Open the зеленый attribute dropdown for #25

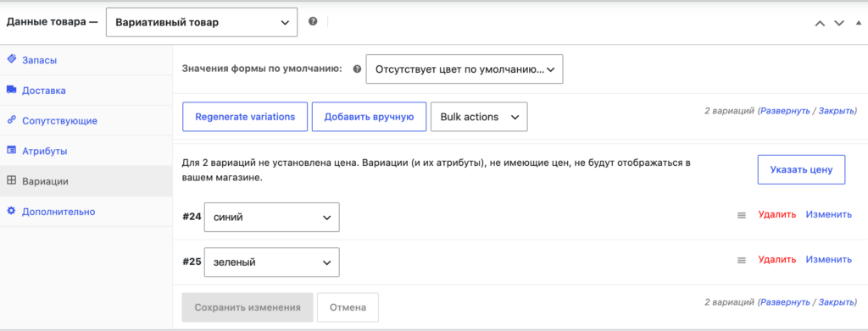point(272,262)
